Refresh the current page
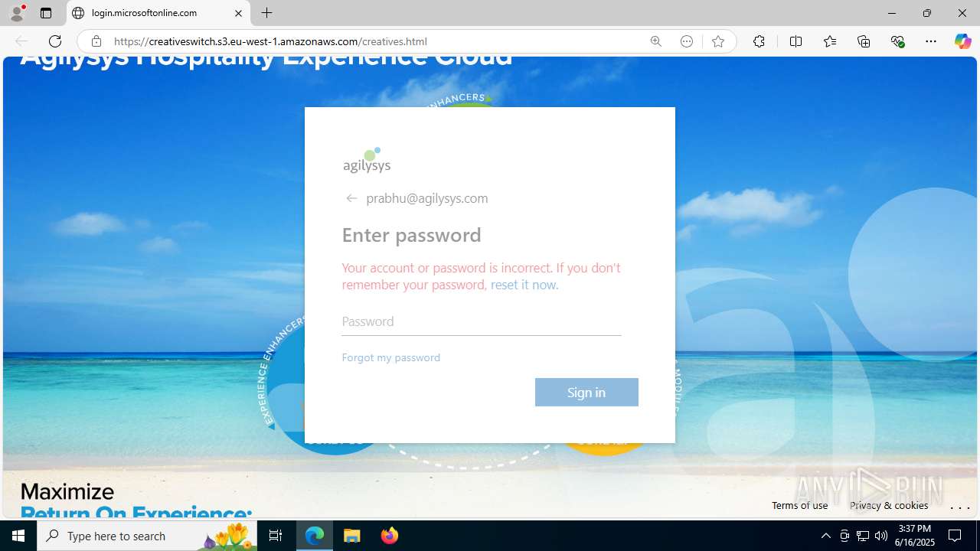This screenshot has width=980, height=551. pos(55,41)
